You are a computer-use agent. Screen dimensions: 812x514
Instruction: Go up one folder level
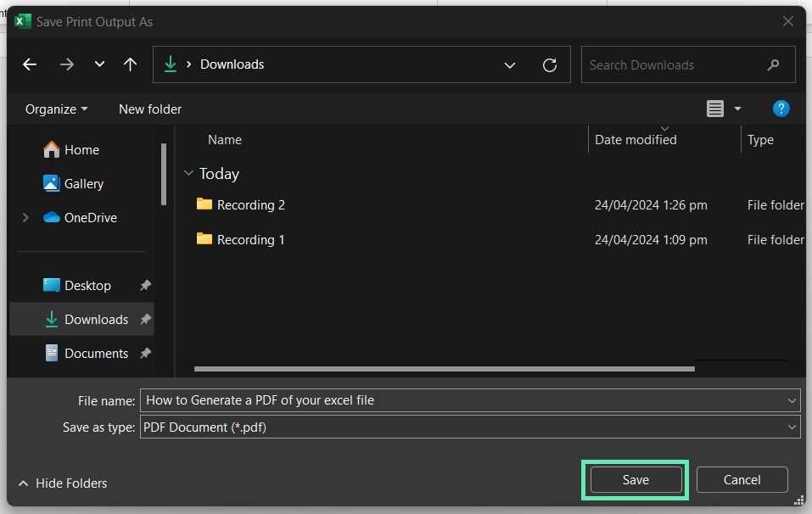coord(130,64)
